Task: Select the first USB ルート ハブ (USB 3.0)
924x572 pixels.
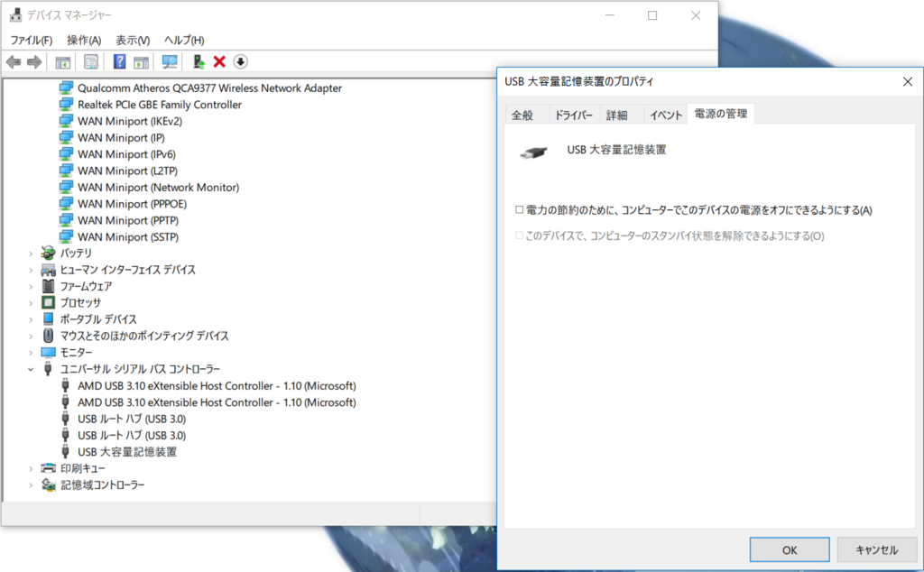Action: pyautogui.click(x=132, y=419)
